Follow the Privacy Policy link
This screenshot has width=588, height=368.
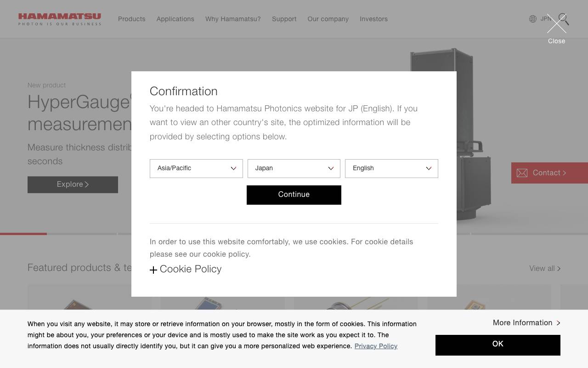pyautogui.click(x=376, y=346)
